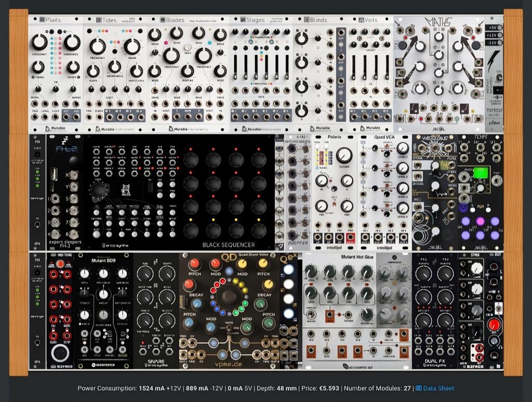This screenshot has height=402, width=532.
Task: Select the Polaris filter module
Action: point(334,192)
